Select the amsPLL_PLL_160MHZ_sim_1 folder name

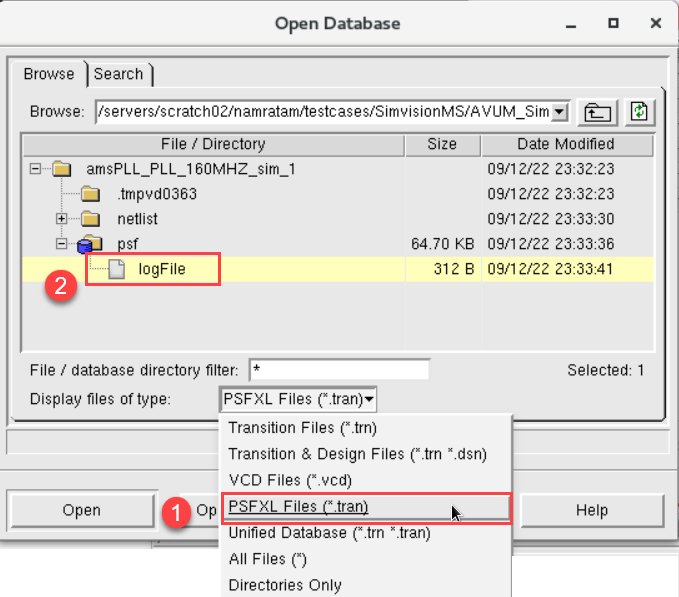[191, 169]
